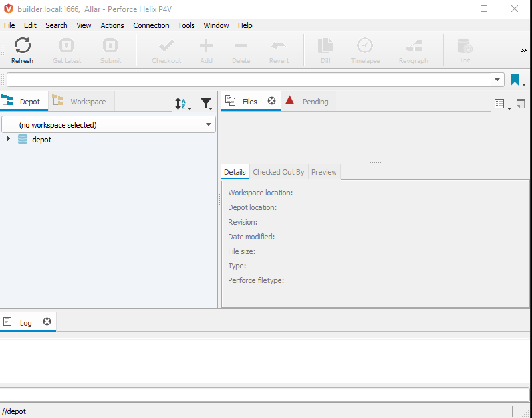This screenshot has height=418, width=532.
Task: Open the Window menu
Action: [x=216, y=25]
